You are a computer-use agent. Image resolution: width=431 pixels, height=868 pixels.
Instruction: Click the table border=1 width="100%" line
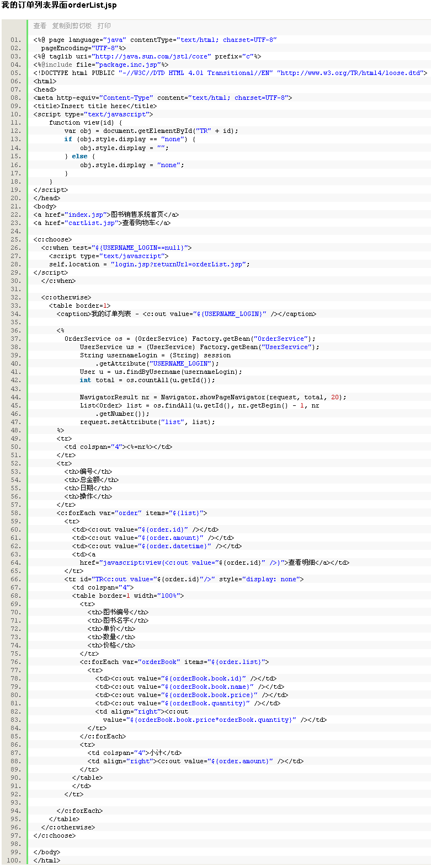click(x=128, y=596)
